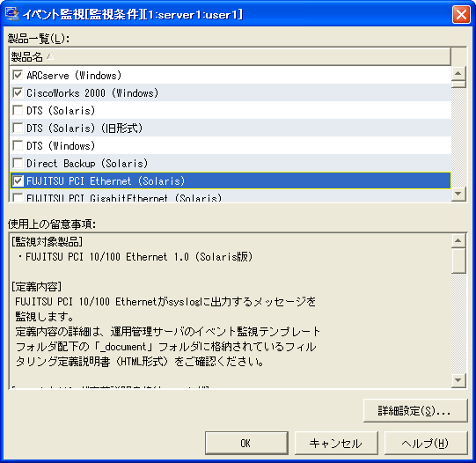Click the [定義内容] heading in notes
The width and height of the screenshot is (476, 463).
[x=37, y=287]
